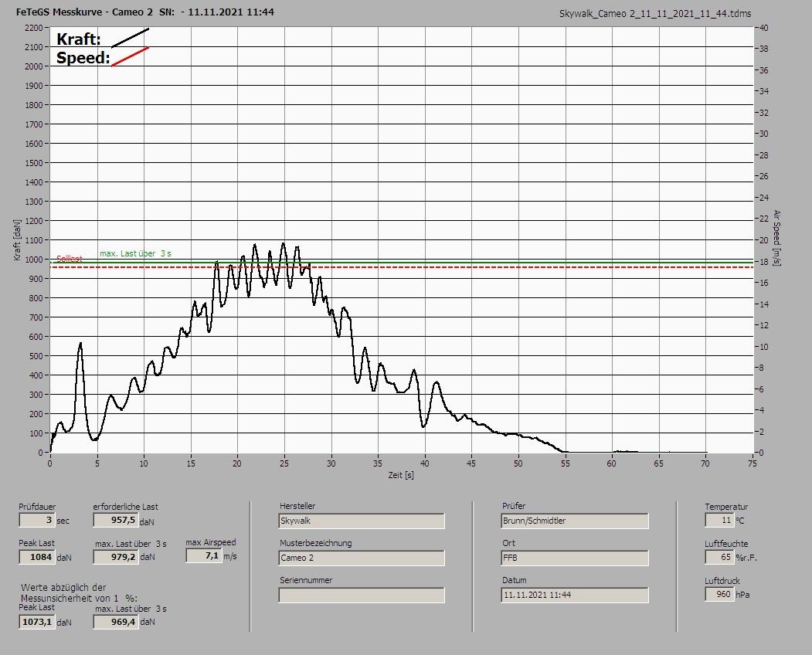Click the '38' tick on the Air Speed axis

[x=764, y=49]
